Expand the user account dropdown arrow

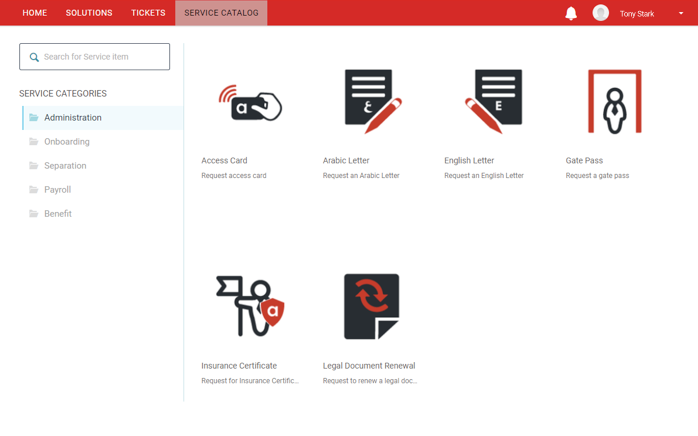(x=681, y=14)
